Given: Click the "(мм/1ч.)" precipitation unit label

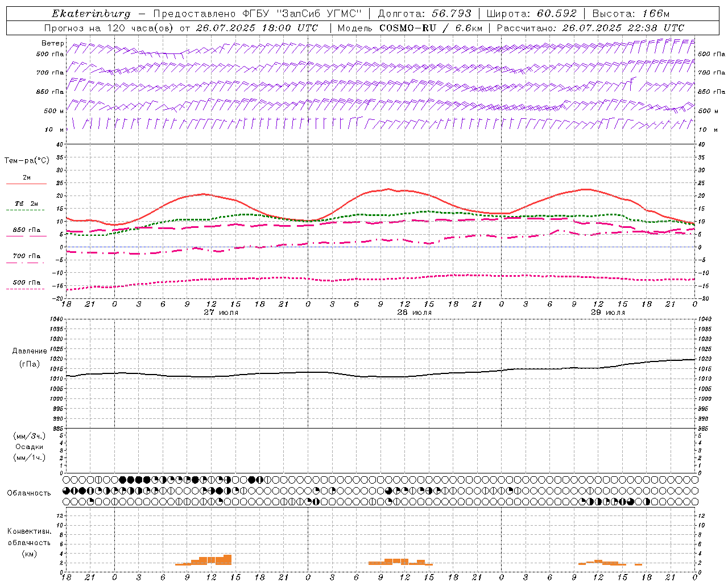Looking at the screenshot, I should click(30, 458).
